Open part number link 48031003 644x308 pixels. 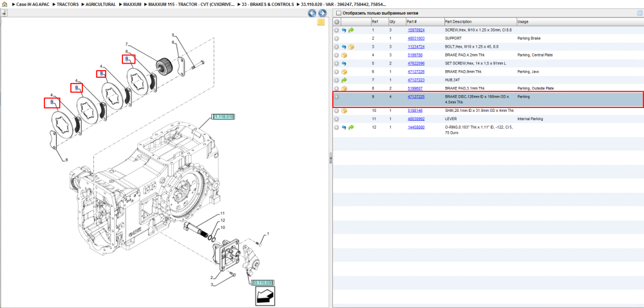tap(416, 39)
